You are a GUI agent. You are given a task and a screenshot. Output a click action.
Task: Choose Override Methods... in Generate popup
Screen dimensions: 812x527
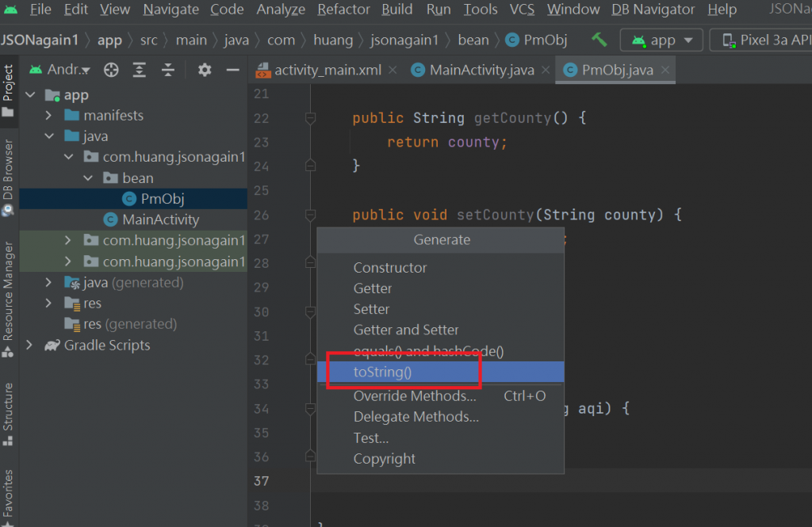coord(440,396)
